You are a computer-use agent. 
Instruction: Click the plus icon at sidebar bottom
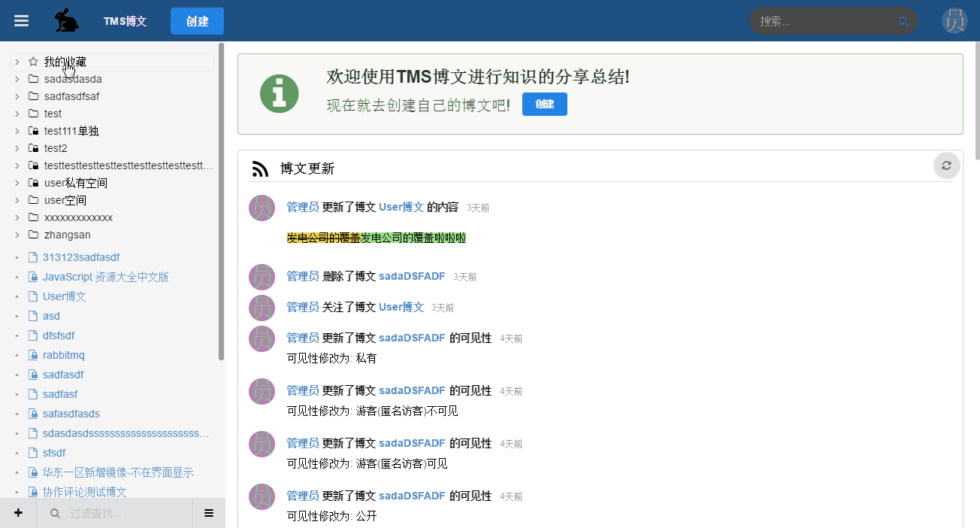pyautogui.click(x=18, y=513)
